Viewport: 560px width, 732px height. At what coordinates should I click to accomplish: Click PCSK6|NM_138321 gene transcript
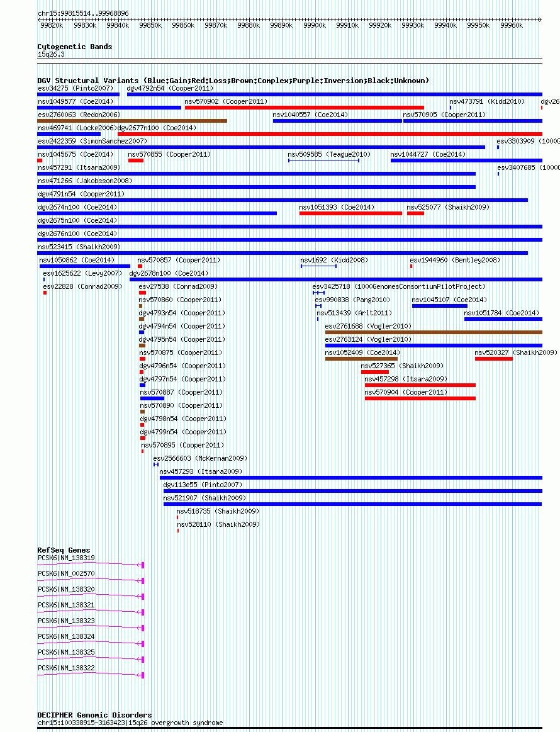pos(91,609)
